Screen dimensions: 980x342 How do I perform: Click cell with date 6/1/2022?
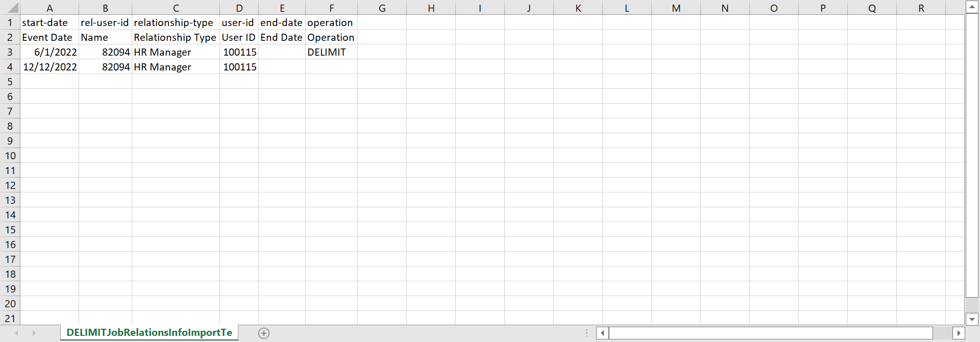(x=50, y=52)
